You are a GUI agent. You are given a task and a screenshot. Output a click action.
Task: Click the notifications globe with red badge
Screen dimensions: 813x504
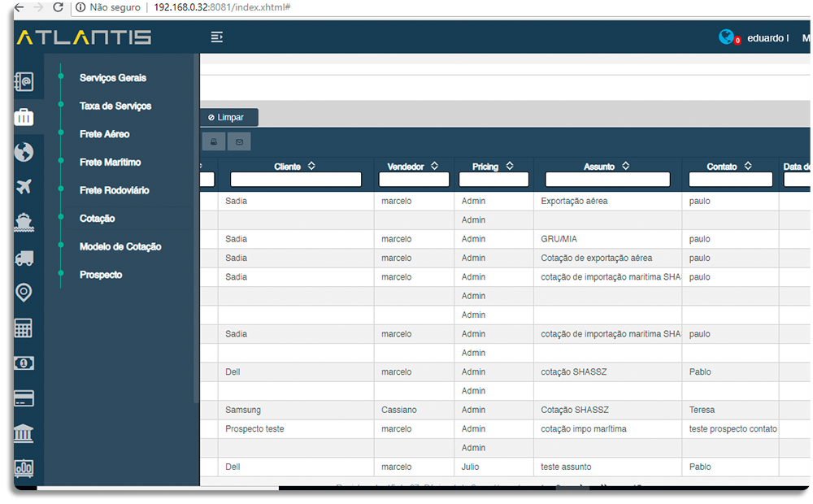728,37
